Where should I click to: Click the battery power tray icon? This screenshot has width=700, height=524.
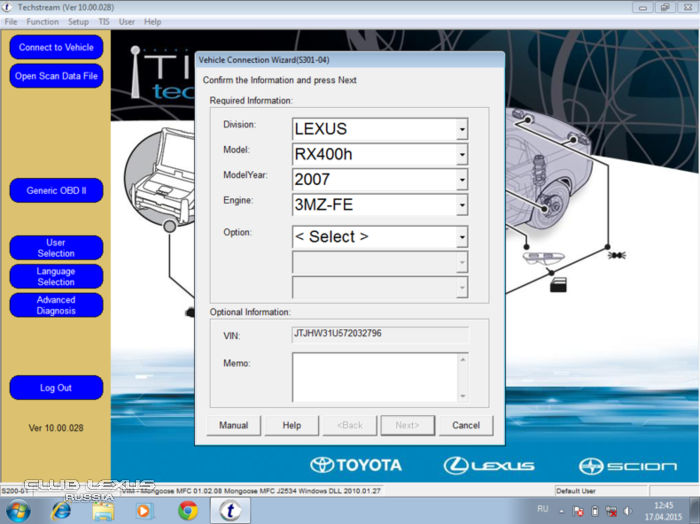point(595,511)
